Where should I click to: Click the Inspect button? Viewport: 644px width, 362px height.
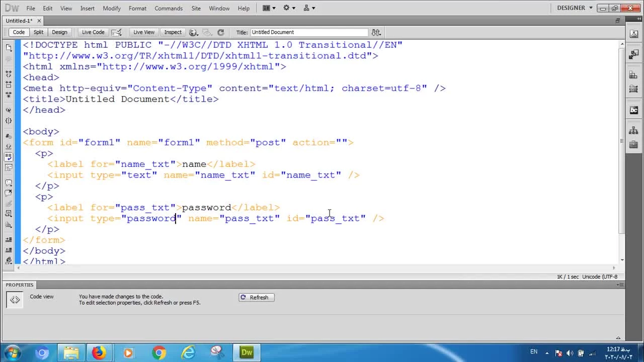173,32
